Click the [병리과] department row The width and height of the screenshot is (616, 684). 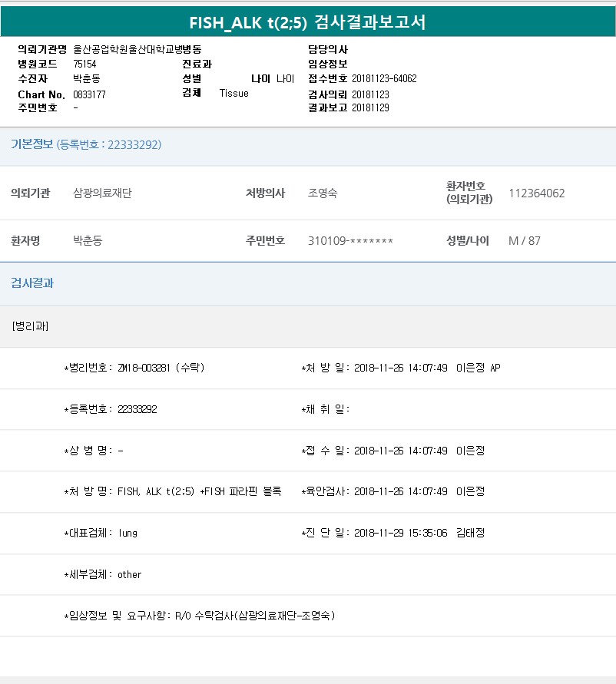click(x=30, y=326)
